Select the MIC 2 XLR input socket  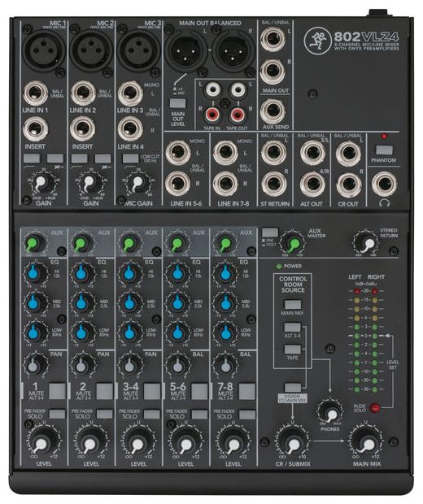coord(91,50)
